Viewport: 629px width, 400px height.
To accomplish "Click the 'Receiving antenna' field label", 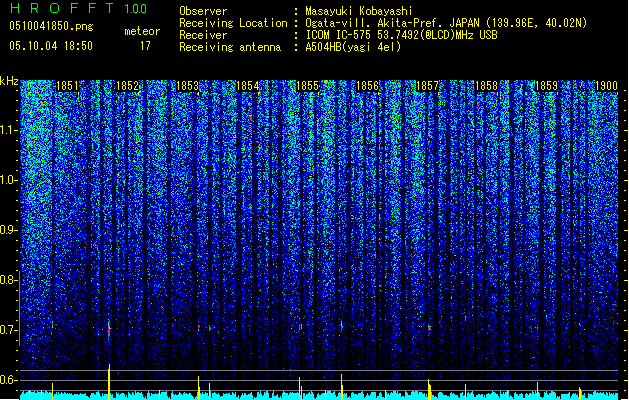I will click(230, 47).
